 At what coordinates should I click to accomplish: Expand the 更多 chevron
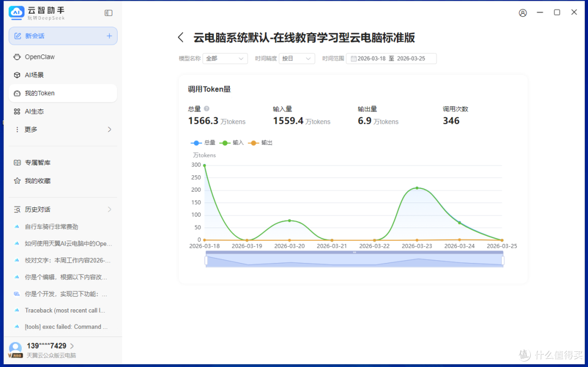(x=109, y=130)
